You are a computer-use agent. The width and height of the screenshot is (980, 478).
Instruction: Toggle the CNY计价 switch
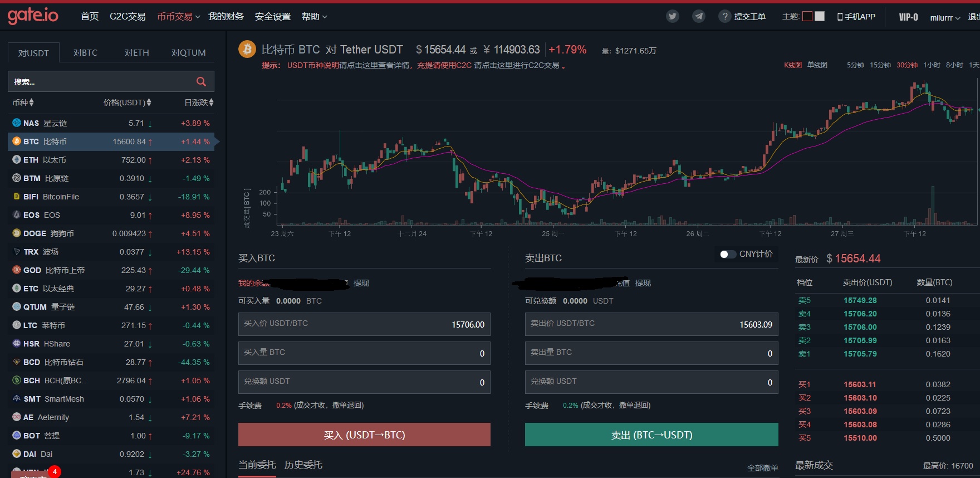point(727,254)
